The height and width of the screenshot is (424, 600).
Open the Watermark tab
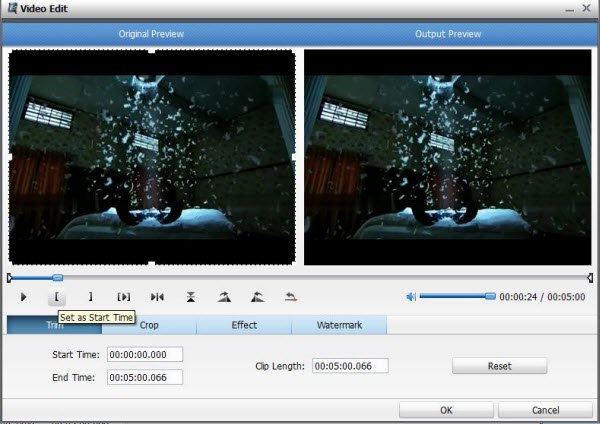[x=339, y=325]
